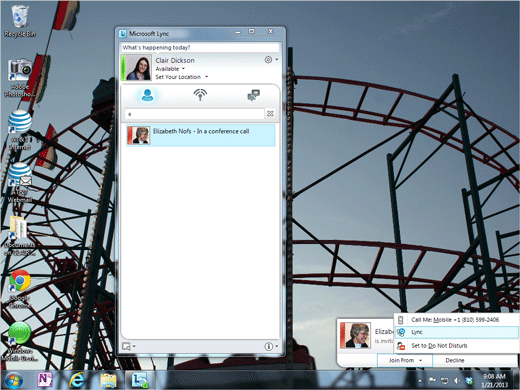Open the Recycle Bin desktop icon
Screen dimensions: 520x390
[x=20, y=21]
